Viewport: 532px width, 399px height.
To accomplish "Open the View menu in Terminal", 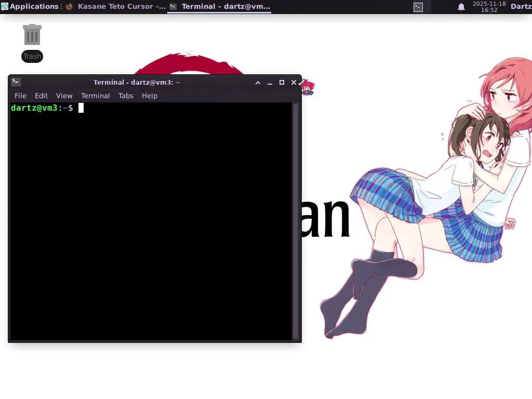I will (x=64, y=96).
